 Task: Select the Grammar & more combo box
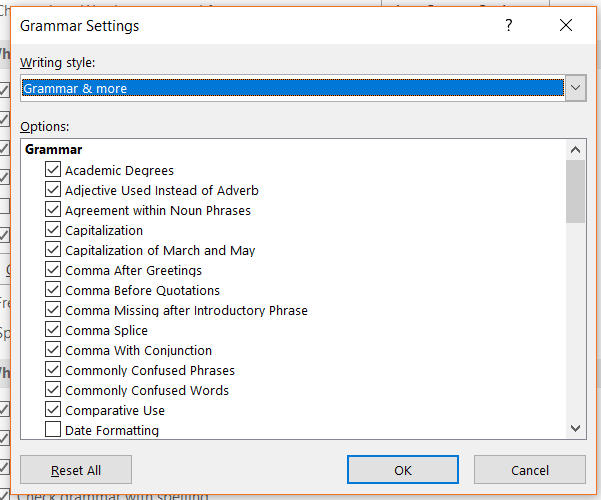pyautogui.click(x=292, y=88)
